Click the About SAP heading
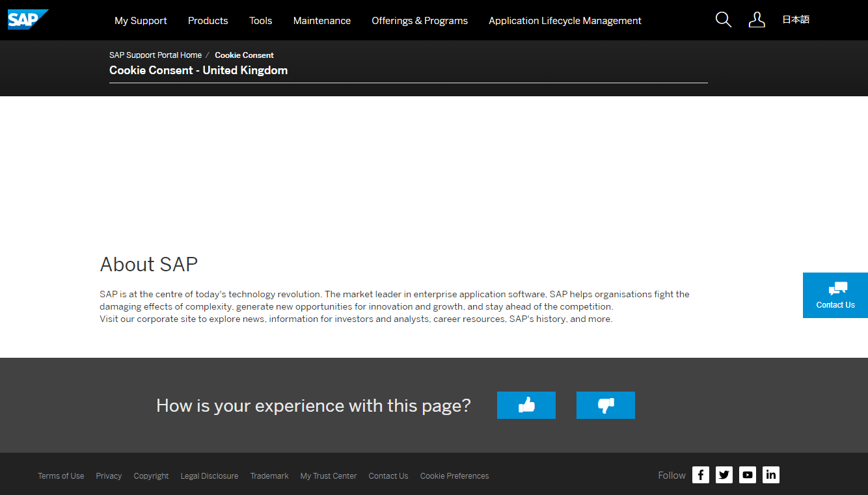The image size is (868, 495). click(149, 264)
